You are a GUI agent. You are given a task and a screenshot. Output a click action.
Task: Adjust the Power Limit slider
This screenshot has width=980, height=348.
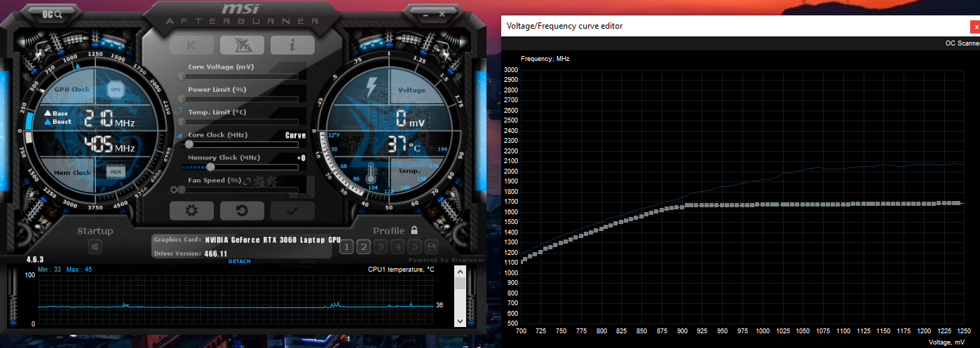238,99
